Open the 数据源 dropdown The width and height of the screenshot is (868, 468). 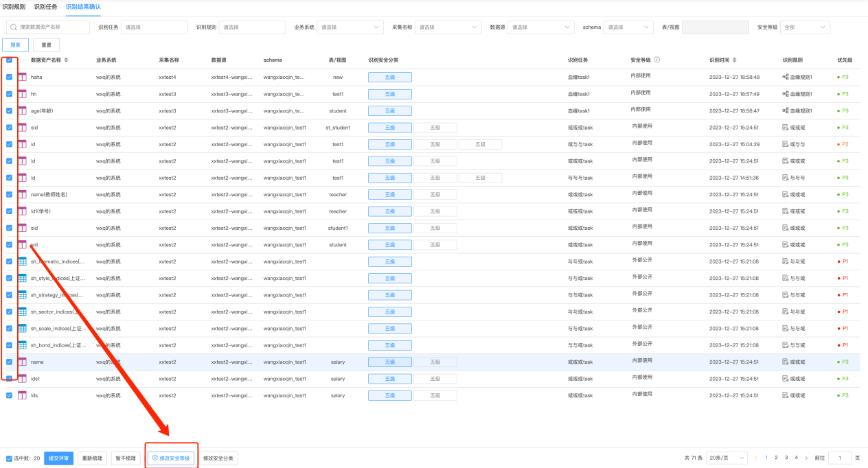[x=541, y=27]
